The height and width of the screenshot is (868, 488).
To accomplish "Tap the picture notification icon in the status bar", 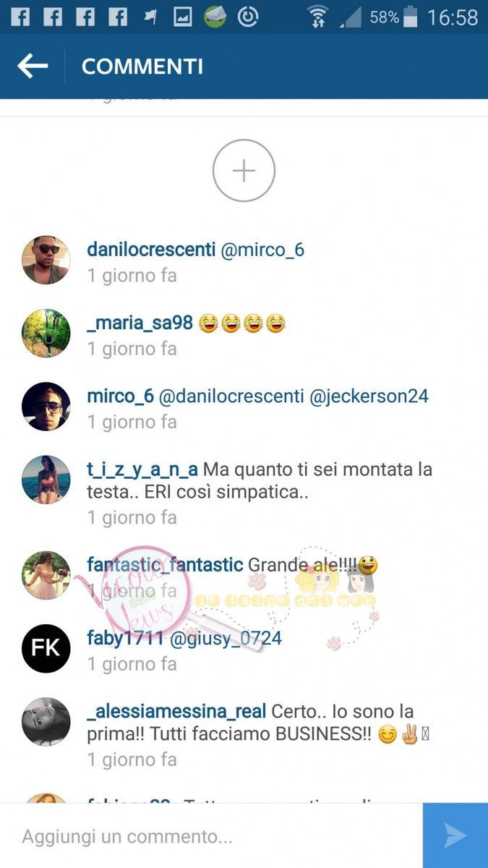I will (x=183, y=17).
